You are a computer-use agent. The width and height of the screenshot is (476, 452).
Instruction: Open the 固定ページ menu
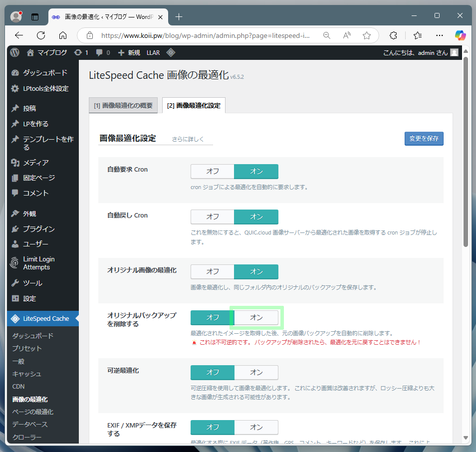(43, 178)
